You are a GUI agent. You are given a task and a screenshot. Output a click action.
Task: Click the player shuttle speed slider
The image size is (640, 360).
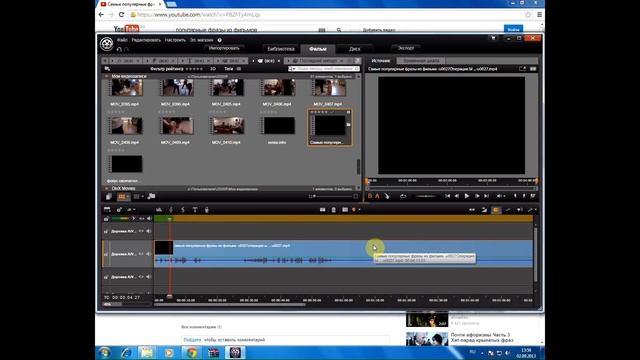pos(425,196)
